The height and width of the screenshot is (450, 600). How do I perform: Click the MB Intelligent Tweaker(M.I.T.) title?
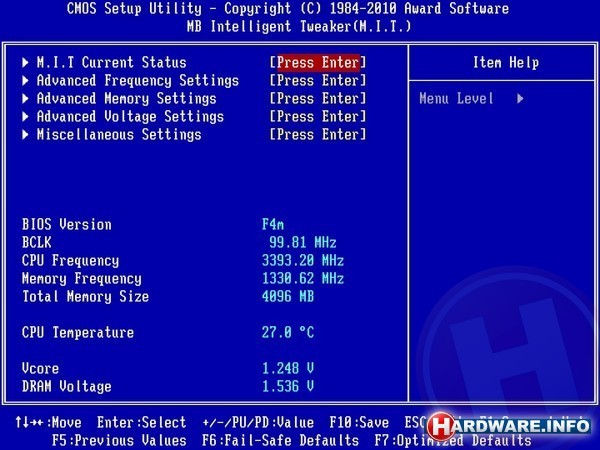point(299,26)
